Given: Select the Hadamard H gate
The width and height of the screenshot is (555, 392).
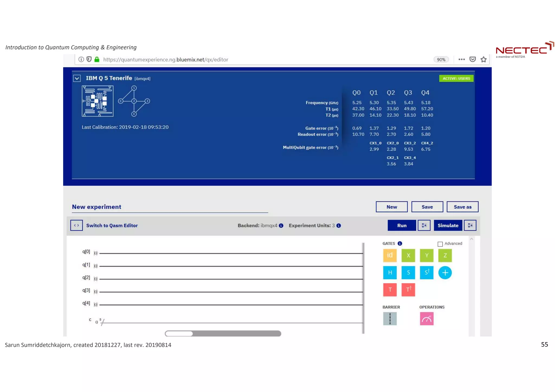Looking at the screenshot, I should click(390, 272).
